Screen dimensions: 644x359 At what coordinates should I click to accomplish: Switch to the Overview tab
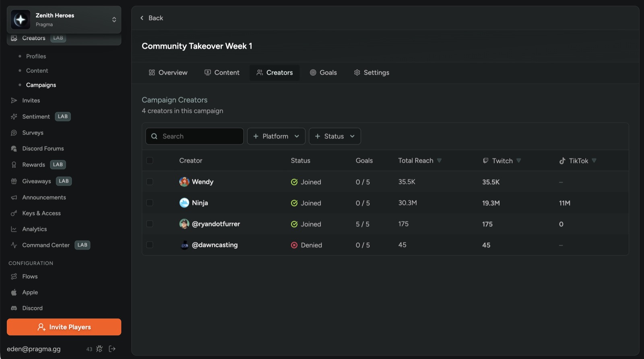(168, 73)
